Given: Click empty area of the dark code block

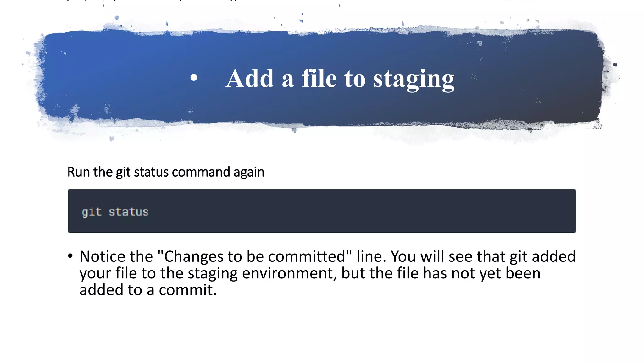Looking at the screenshot, I should tap(362, 211).
